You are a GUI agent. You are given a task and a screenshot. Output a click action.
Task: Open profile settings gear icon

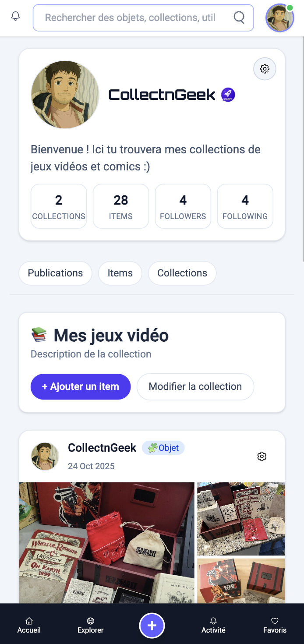coord(265,69)
